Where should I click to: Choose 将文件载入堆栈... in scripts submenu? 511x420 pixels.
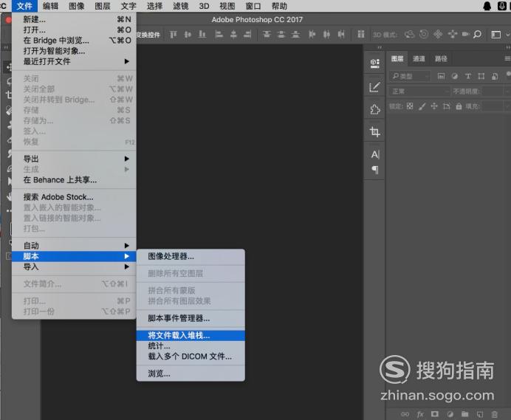[191, 335]
